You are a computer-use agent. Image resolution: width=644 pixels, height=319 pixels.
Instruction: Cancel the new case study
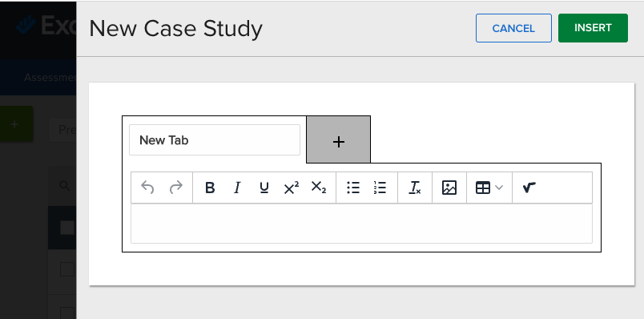513,28
